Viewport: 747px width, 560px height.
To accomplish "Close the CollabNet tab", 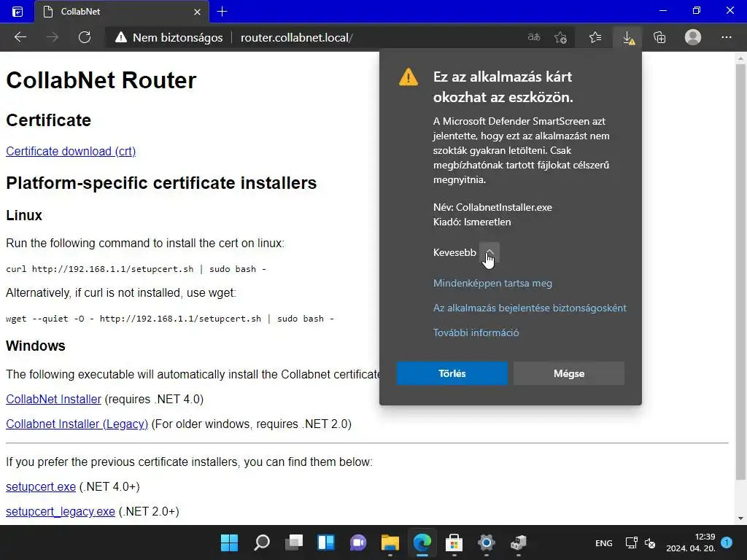I will tap(197, 12).
